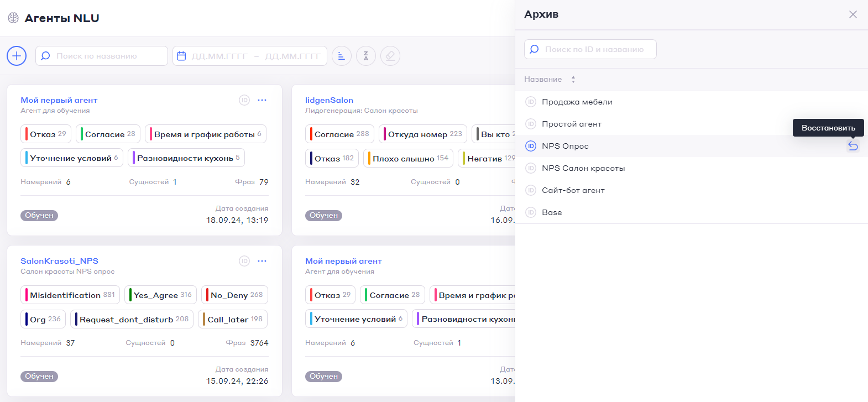Click ID icon of NPS Опрос archive row

(x=531, y=146)
